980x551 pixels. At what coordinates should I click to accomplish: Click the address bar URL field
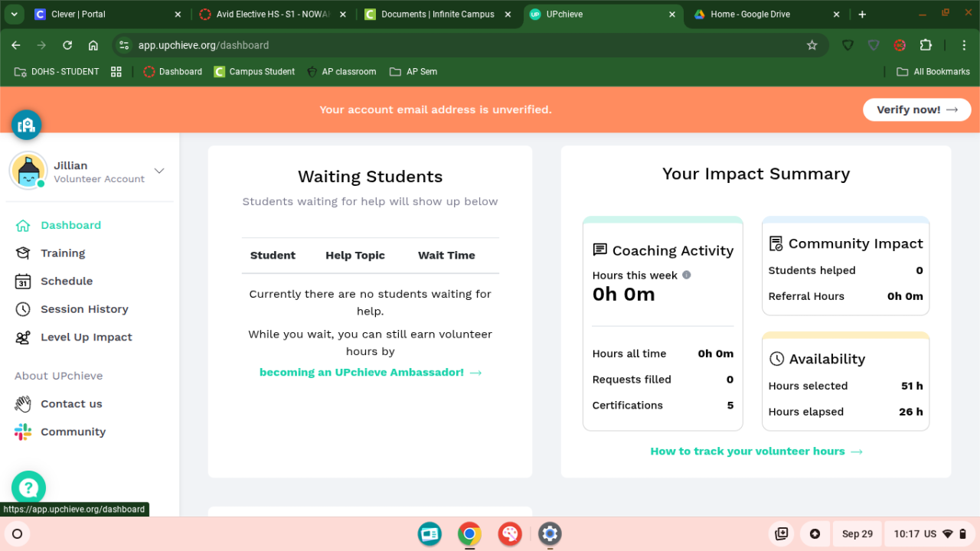(471, 45)
